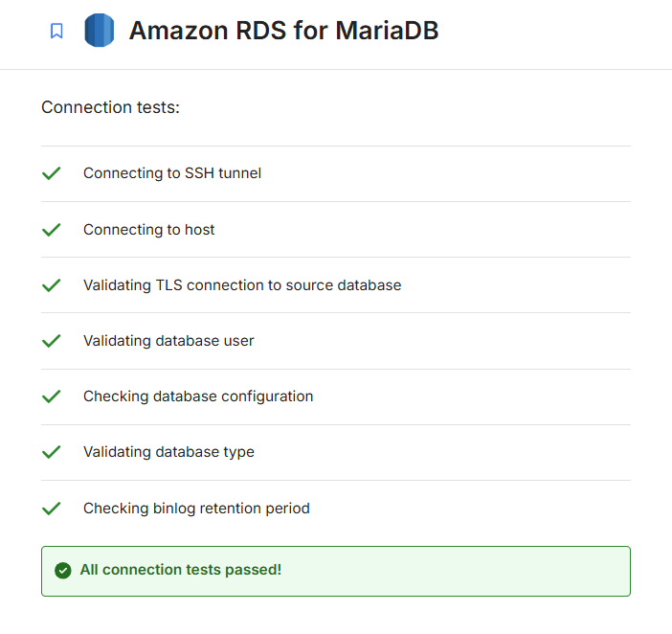Click the Checking binlog retention period text
Screen dimensions: 672x634
(196, 509)
